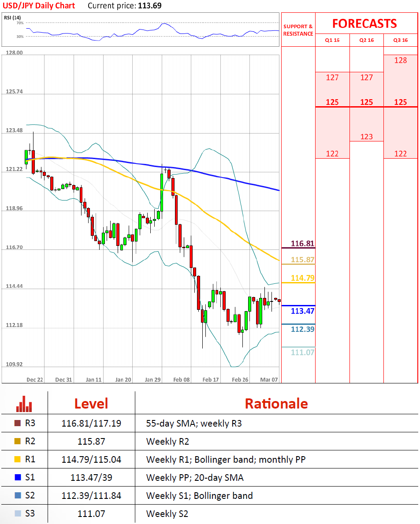The image size is (420, 524).
Task: Click the FORECASTS heading
Action: 364,24
